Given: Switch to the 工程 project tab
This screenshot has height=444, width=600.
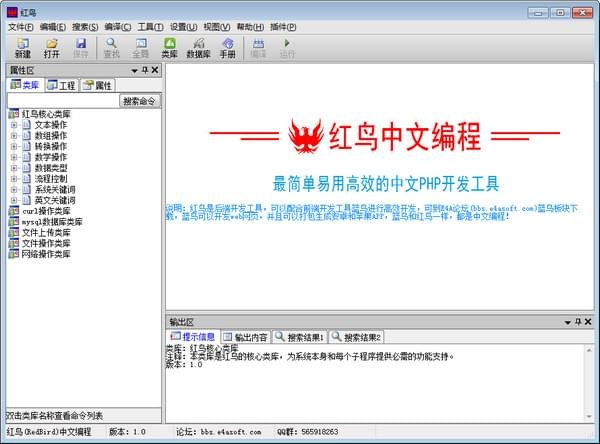Looking at the screenshot, I should pyautogui.click(x=61, y=86).
